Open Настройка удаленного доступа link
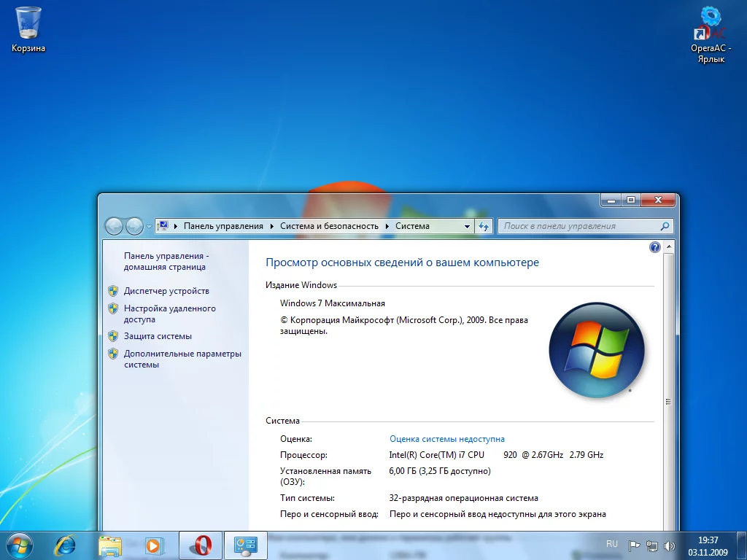The width and height of the screenshot is (747, 560). pyautogui.click(x=169, y=314)
